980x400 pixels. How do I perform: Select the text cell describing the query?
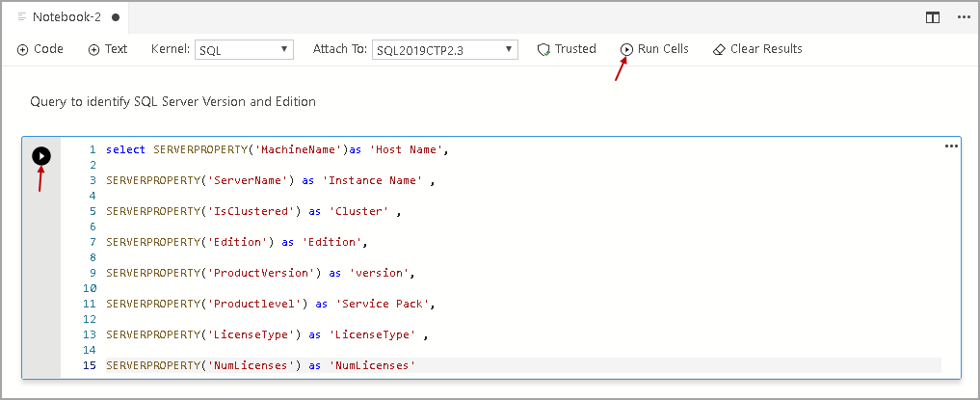173,101
